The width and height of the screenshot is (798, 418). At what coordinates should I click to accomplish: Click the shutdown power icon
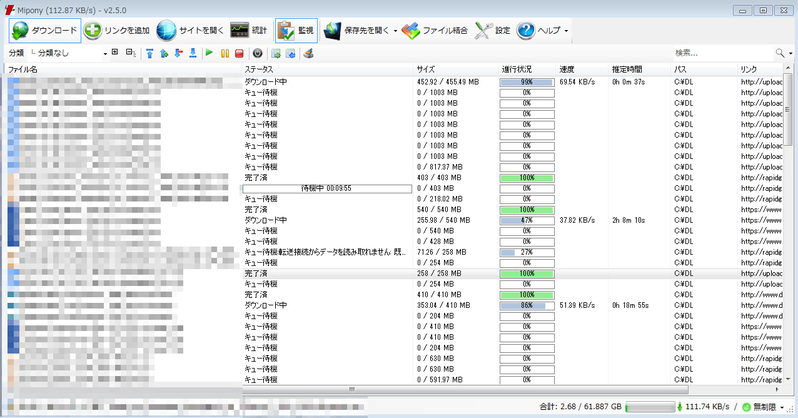(258, 53)
